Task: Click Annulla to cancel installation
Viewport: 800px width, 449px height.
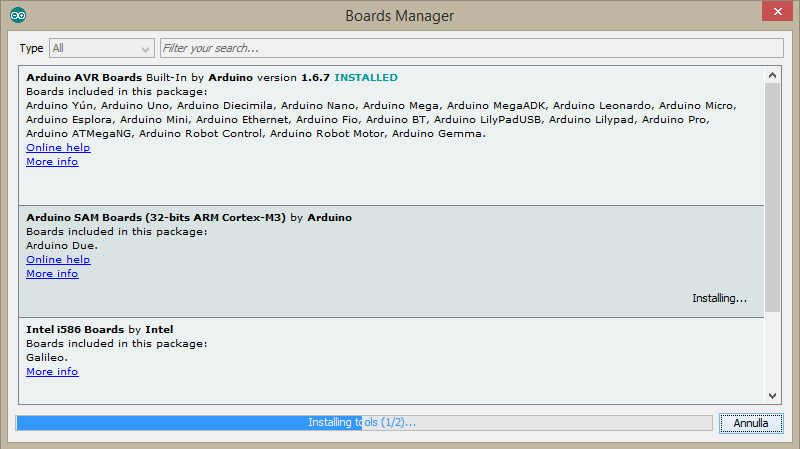Action: point(751,423)
